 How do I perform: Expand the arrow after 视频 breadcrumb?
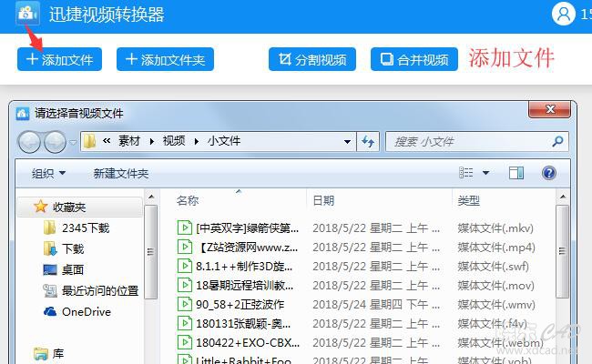pos(197,141)
